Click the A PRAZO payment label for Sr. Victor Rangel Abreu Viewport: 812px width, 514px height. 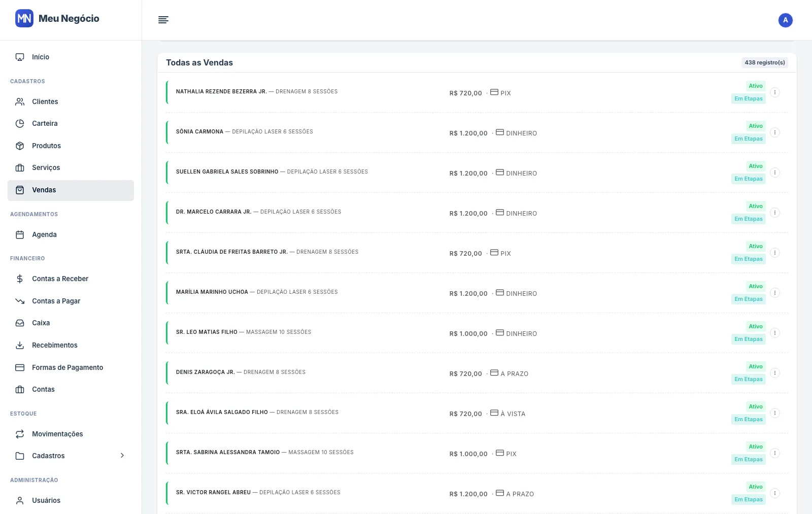pyautogui.click(x=520, y=494)
